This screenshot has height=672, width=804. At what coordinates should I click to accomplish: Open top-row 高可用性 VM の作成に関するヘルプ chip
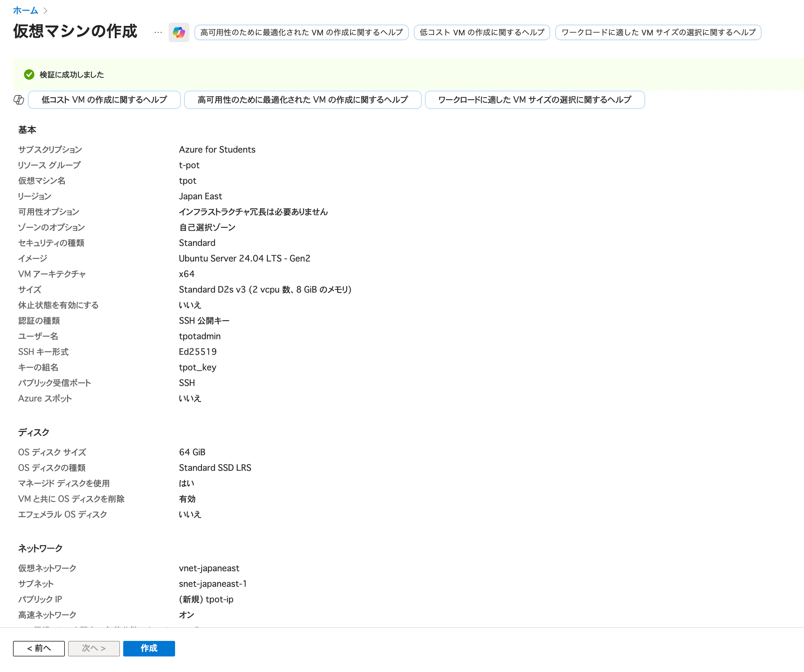pos(302,32)
